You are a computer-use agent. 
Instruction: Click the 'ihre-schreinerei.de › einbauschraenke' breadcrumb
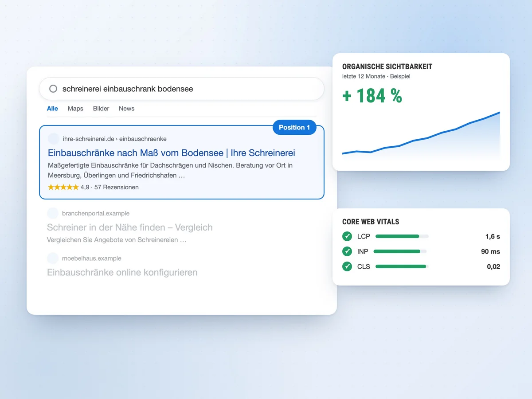tap(115, 139)
